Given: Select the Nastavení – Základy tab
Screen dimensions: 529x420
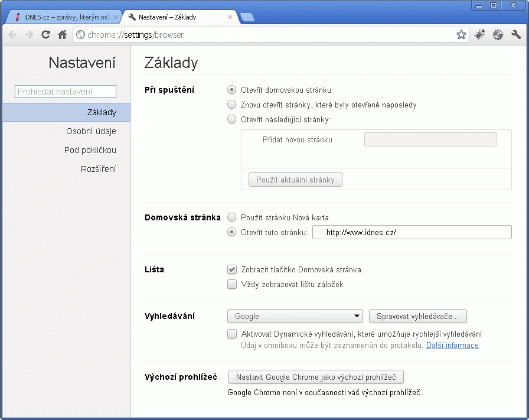Looking at the screenshot, I should pos(181,17).
